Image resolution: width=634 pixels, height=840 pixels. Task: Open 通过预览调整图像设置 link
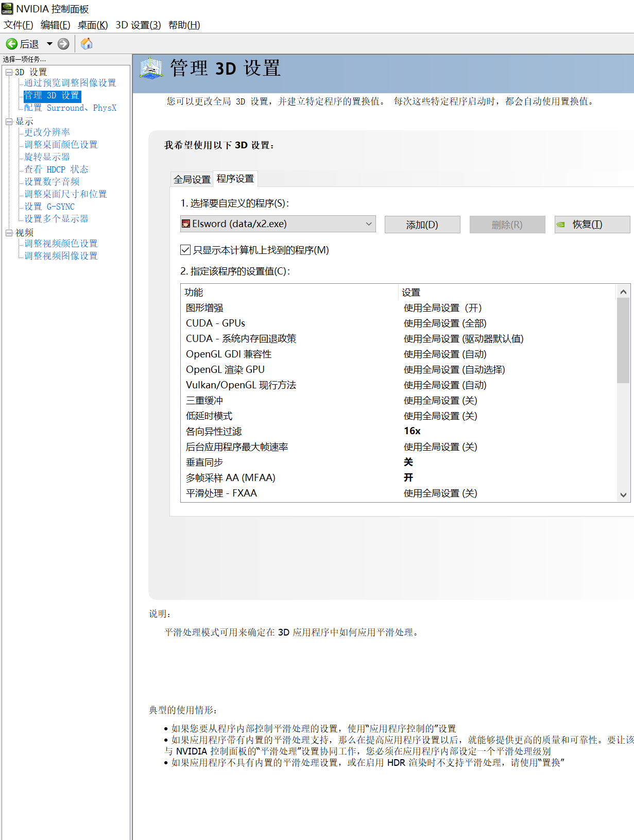coord(70,83)
